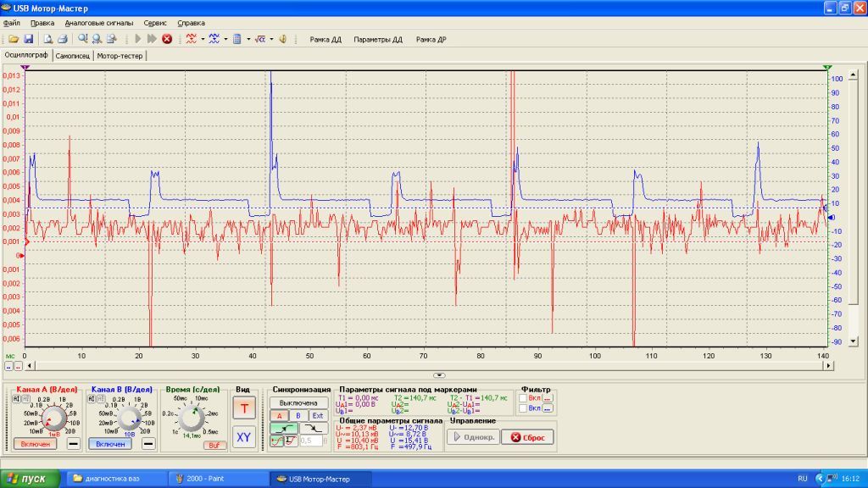Click the calculator table icon in toolbar
Viewport: 868px width, 488px height.
tap(237, 39)
